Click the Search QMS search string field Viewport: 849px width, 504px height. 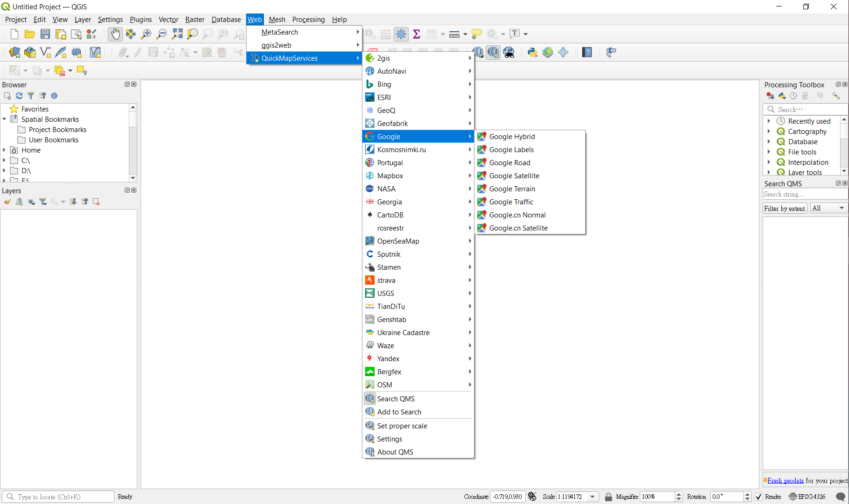(x=805, y=194)
